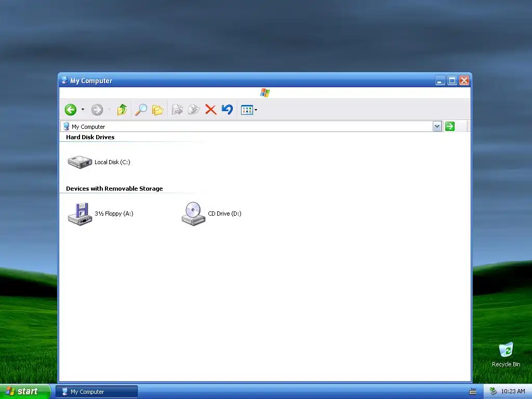Click the My Computer title bar icon

64,81
